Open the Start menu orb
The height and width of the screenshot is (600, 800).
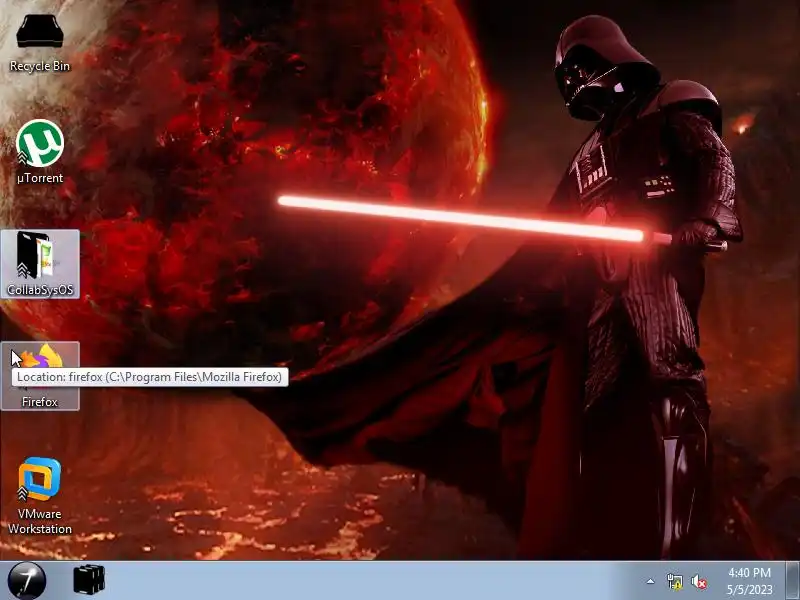pyautogui.click(x=27, y=581)
